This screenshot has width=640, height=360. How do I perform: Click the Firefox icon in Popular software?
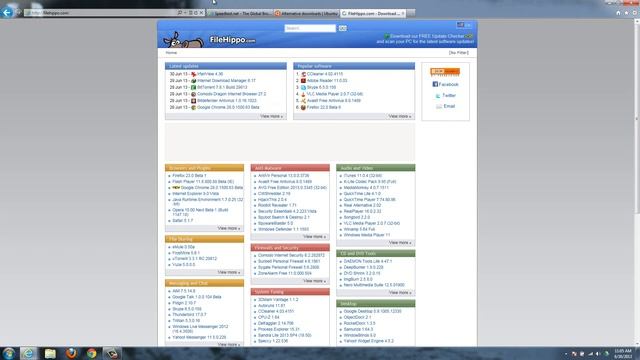pos(303,107)
